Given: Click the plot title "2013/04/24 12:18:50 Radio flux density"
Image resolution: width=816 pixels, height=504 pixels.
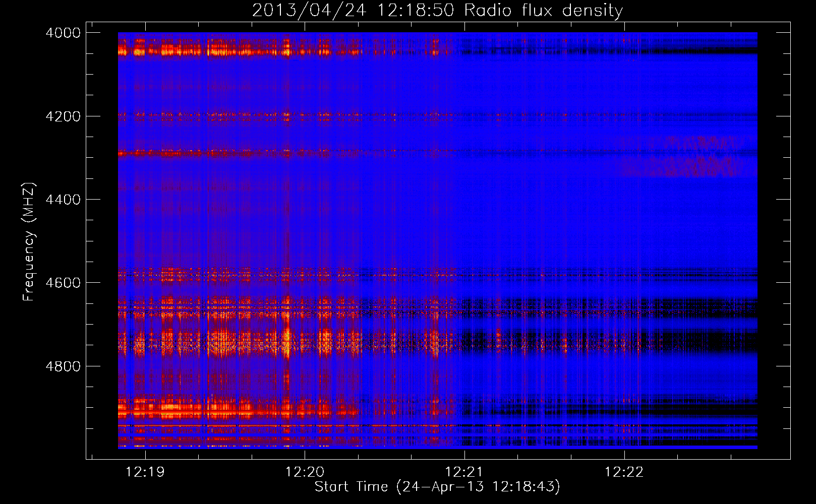Looking at the screenshot, I should (437, 11).
